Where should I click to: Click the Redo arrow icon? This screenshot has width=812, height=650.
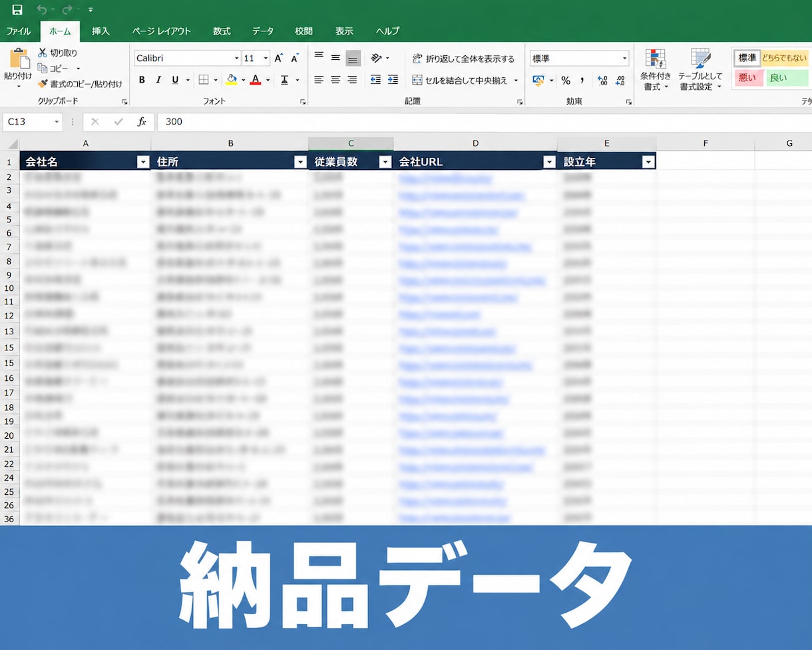[x=67, y=10]
